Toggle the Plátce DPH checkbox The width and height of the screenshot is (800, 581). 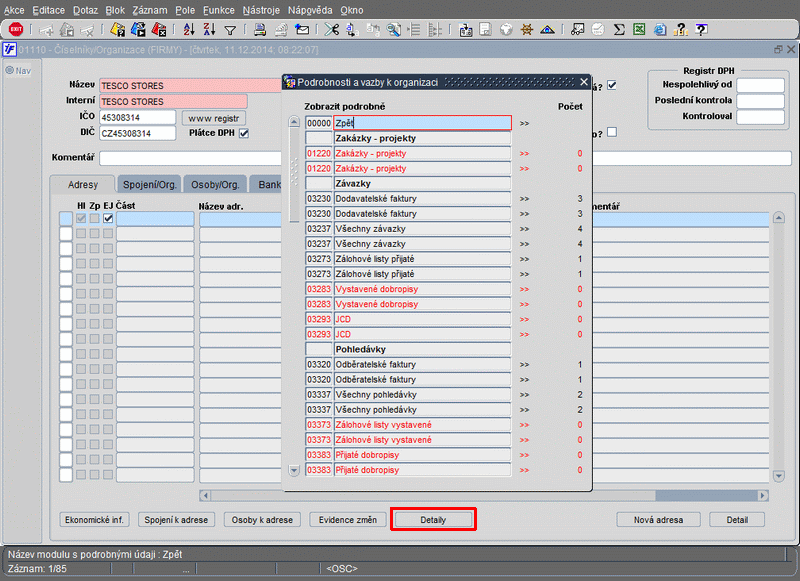pos(244,133)
